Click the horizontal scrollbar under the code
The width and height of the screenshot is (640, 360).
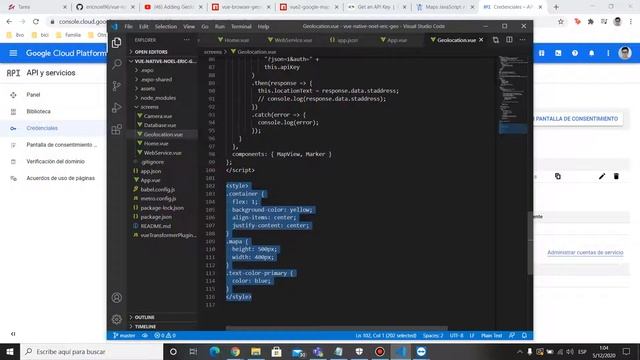click(x=336, y=328)
